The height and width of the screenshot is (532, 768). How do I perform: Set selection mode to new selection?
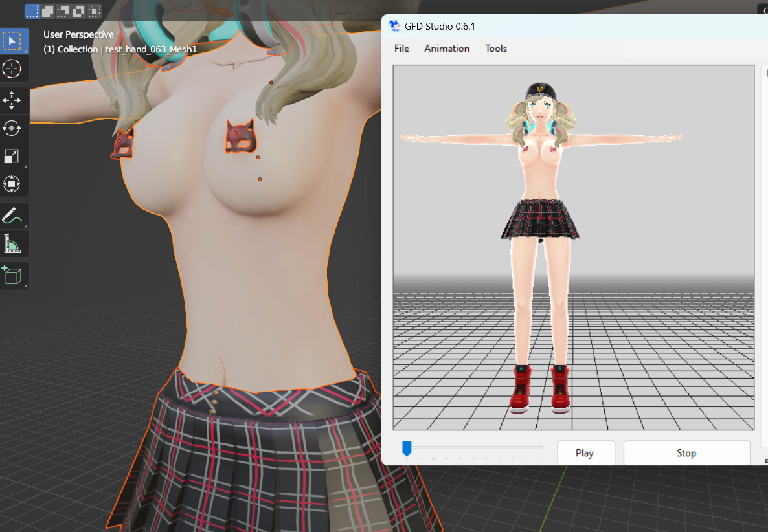[x=32, y=11]
